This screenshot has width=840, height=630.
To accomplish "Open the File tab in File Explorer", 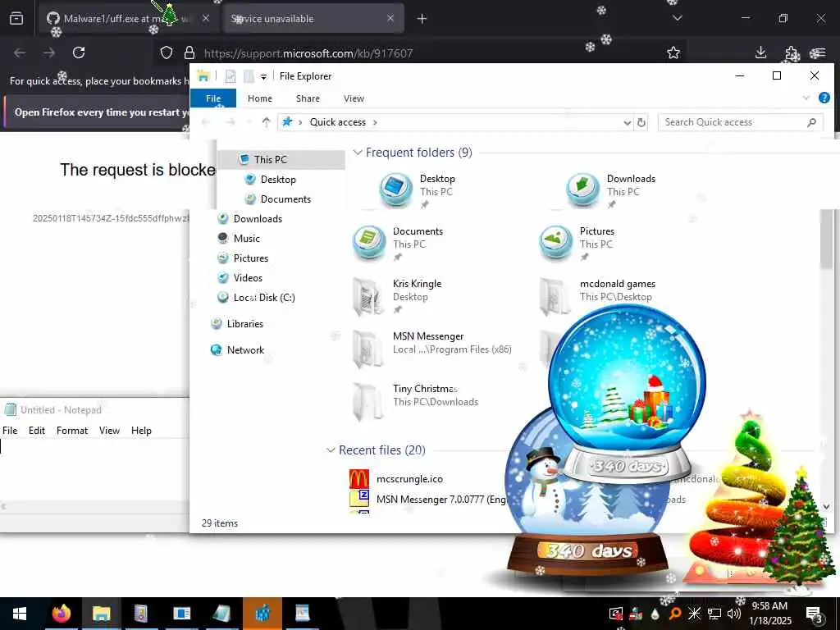I will click(x=213, y=98).
